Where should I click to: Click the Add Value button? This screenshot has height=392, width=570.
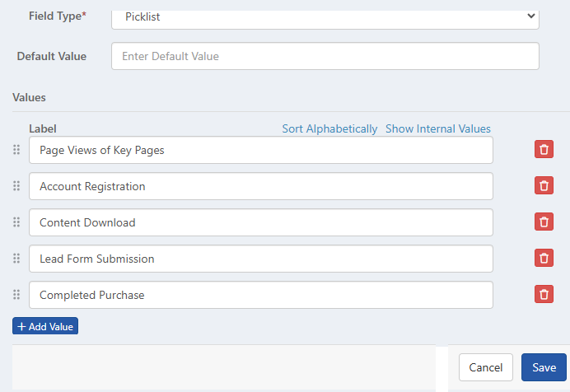point(45,326)
